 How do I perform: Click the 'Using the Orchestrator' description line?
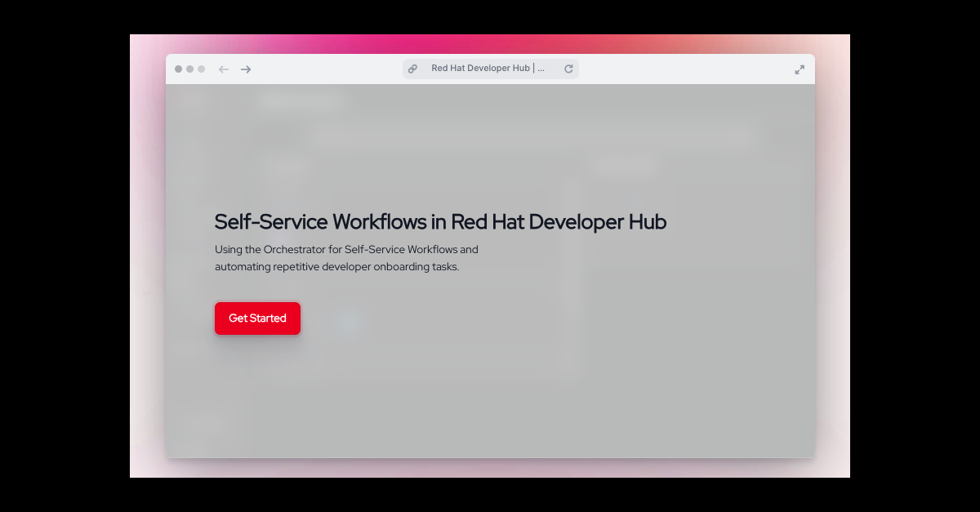click(346, 249)
